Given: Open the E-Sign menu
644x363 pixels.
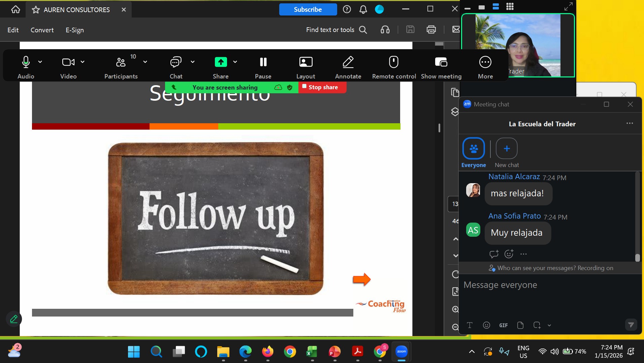Looking at the screenshot, I should pos(74,30).
